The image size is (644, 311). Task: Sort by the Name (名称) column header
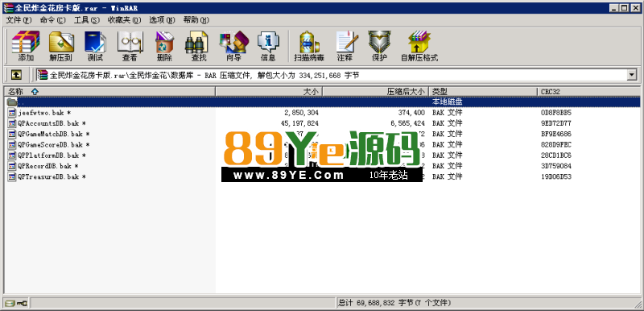coord(109,92)
